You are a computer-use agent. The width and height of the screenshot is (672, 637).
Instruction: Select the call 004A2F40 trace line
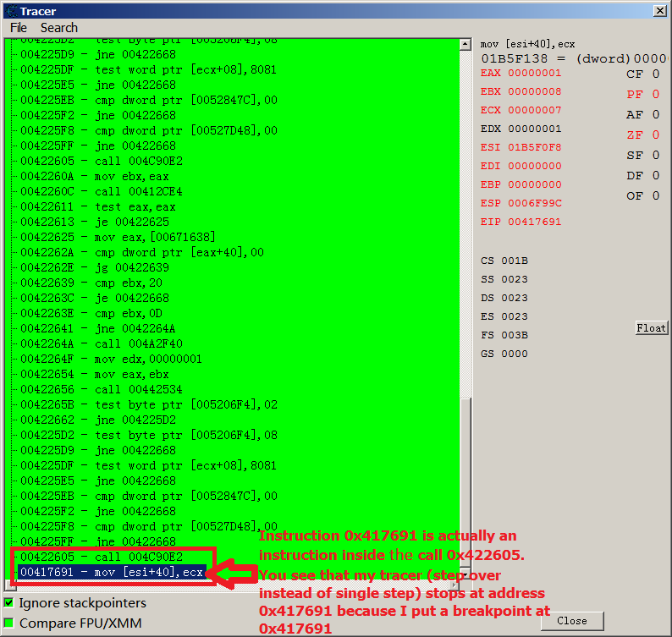pos(101,343)
